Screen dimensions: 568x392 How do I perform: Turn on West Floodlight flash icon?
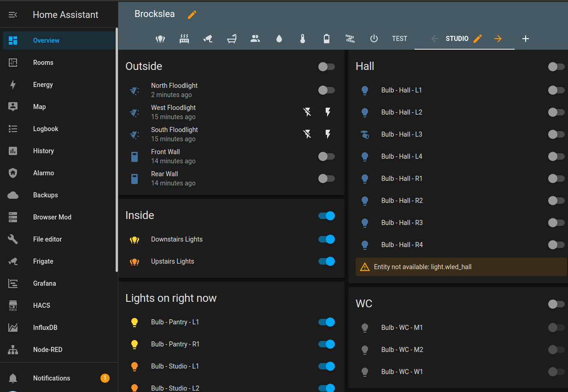point(328,112)
